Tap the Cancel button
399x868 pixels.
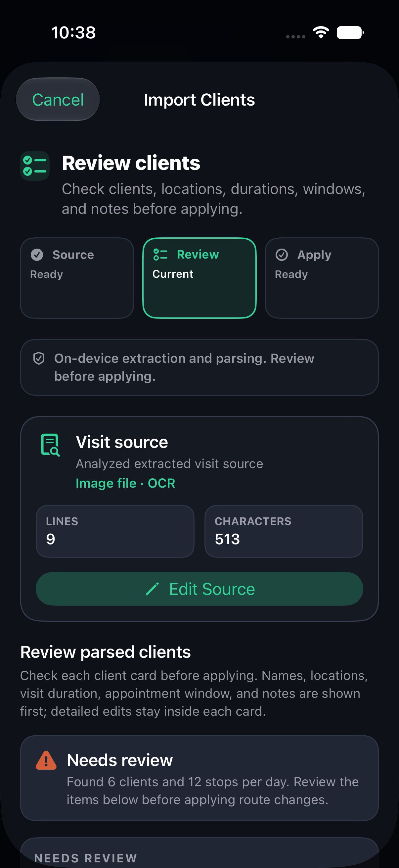58,99
